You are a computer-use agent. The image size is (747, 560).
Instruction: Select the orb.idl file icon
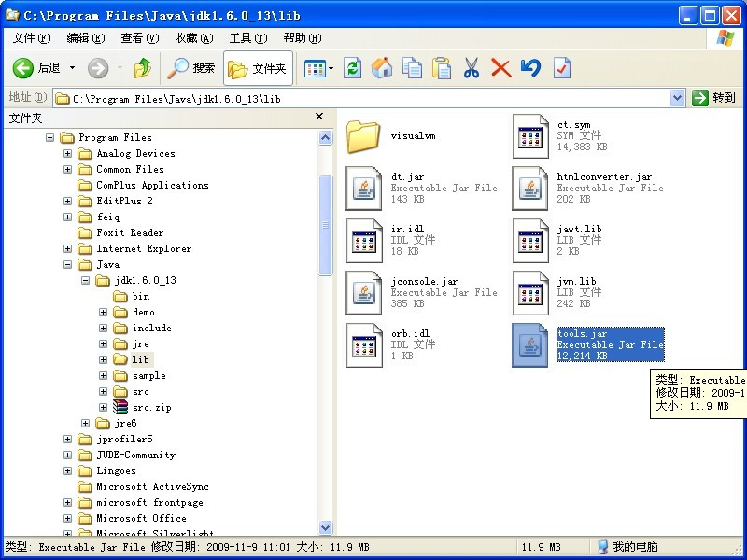pyautogui.click(x=364, y=345)
